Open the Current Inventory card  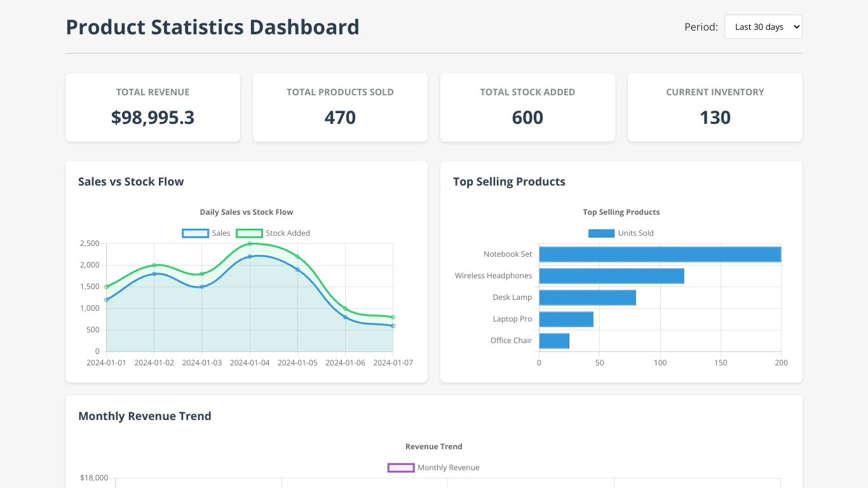[x=715, y=107]
